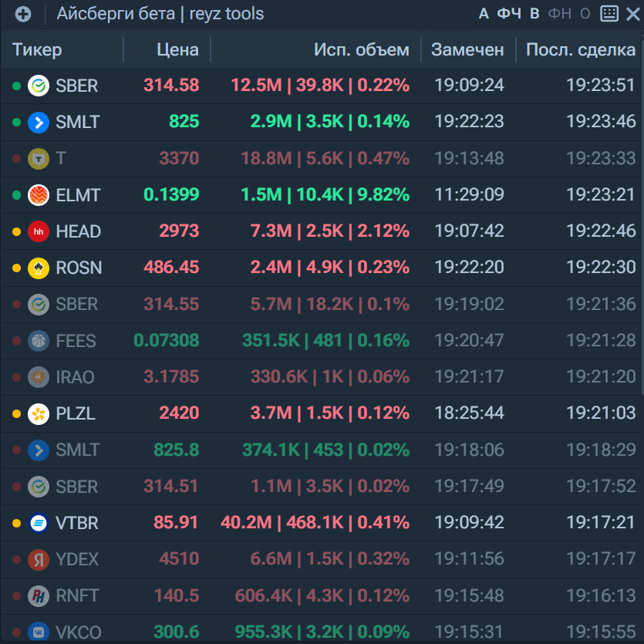Click volume 18.8M | 5.6K | 0.47%
This screenshot has height=644, width=644.
click(x=325, y=158)
